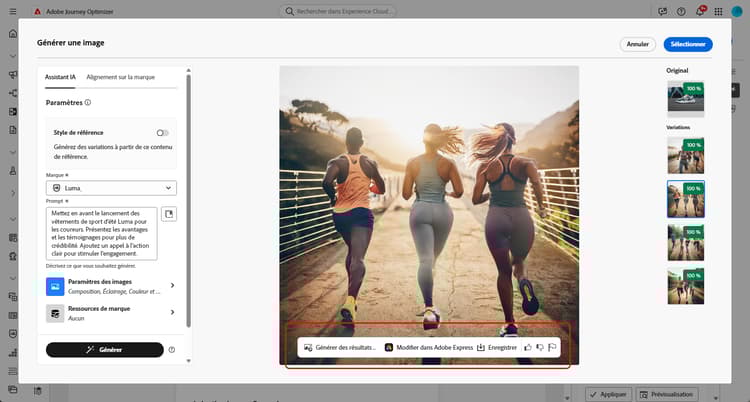
Task: Click the Sélectionner button
Action: pos(688,44)
